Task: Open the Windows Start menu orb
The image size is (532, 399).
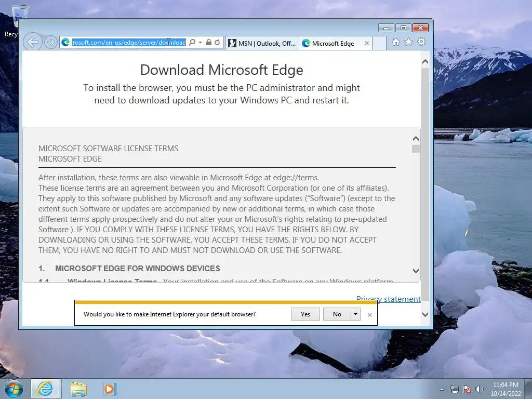Action: (x=14, y=389)
